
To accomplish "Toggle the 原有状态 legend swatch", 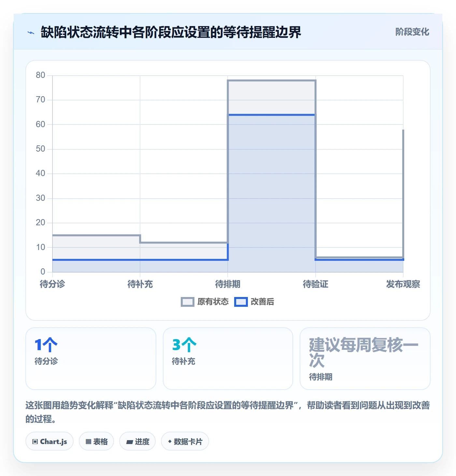I will click(188, 302).
